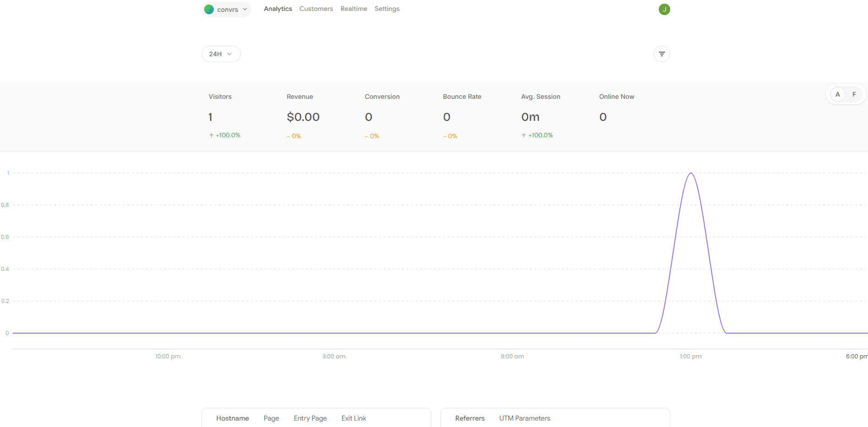The image size is (868, 427).
Task: Select the Visitors metric card
Action: click(x=240, y=116)
